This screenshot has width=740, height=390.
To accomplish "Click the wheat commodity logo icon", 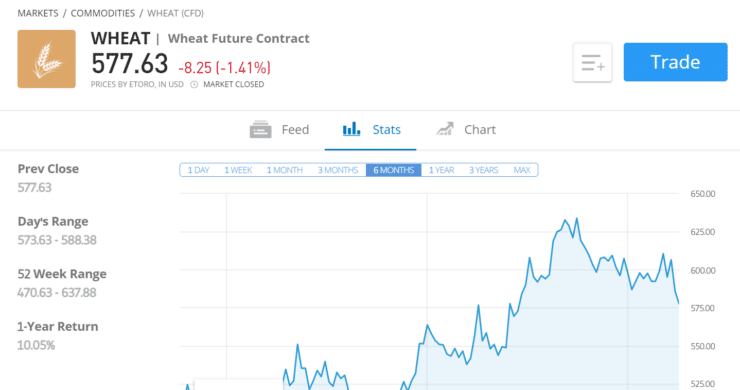I will click(46, 59).
